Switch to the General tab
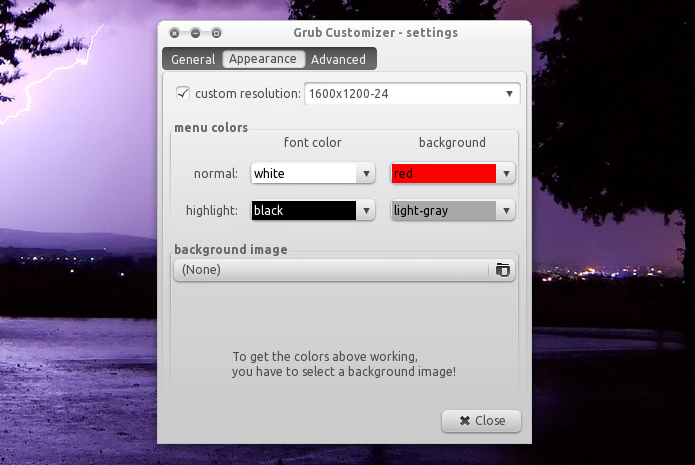 (193, 59)
